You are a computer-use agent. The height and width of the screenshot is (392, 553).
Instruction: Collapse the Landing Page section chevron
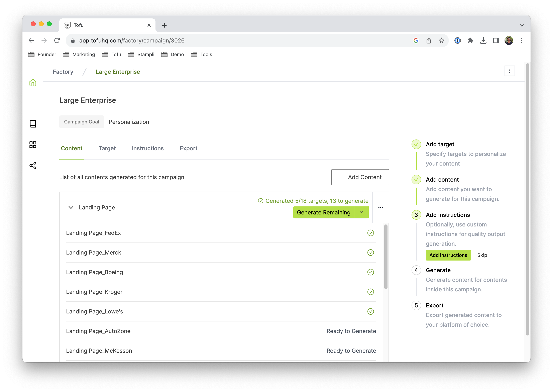click(71, 207)
